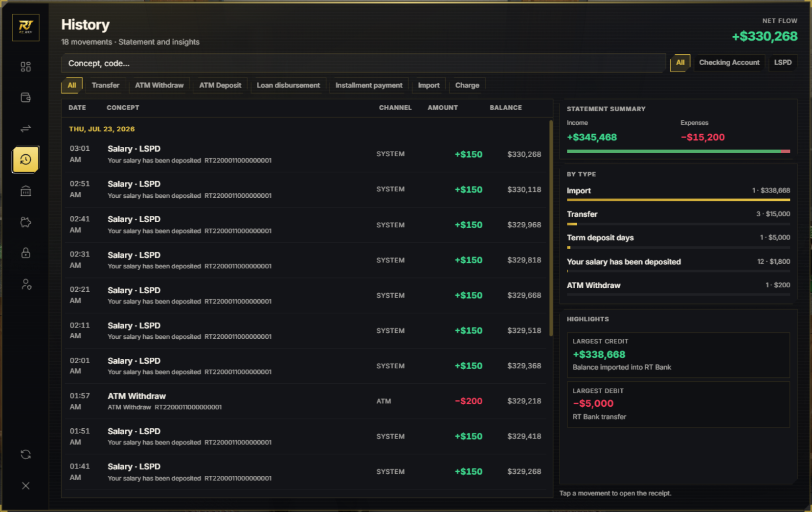
Task: Click the CONCEPT column header
Action: [123, 108]
